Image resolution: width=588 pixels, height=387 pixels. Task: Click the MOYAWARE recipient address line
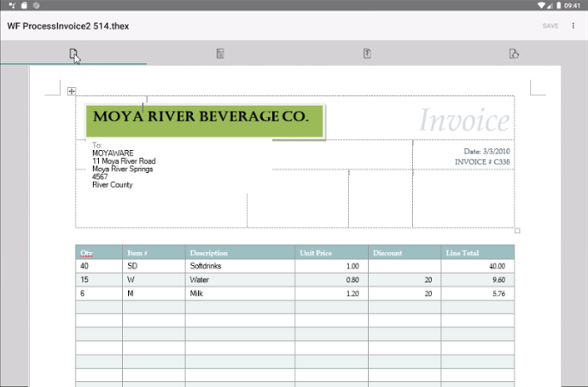click(113, 153)
